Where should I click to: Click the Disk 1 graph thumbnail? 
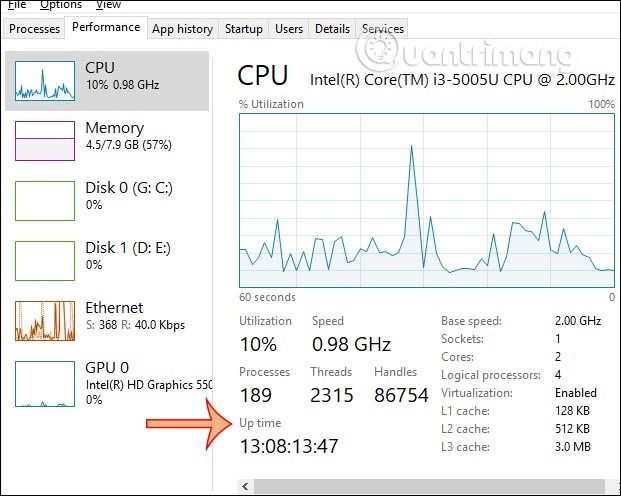click(x=45, y=260)
